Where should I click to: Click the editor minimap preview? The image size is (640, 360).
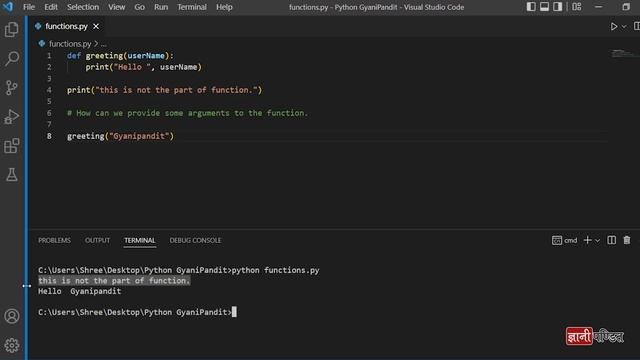(x=624, y=53)
